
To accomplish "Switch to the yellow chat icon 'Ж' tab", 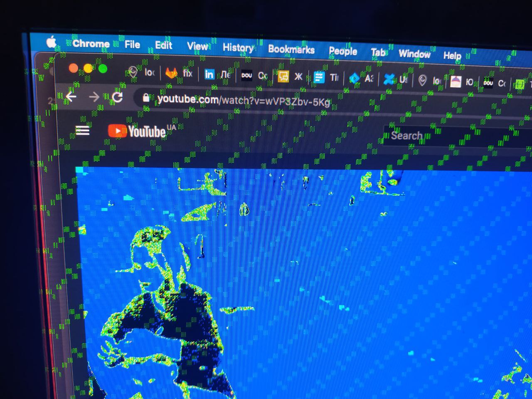I will tap(291, 76).
